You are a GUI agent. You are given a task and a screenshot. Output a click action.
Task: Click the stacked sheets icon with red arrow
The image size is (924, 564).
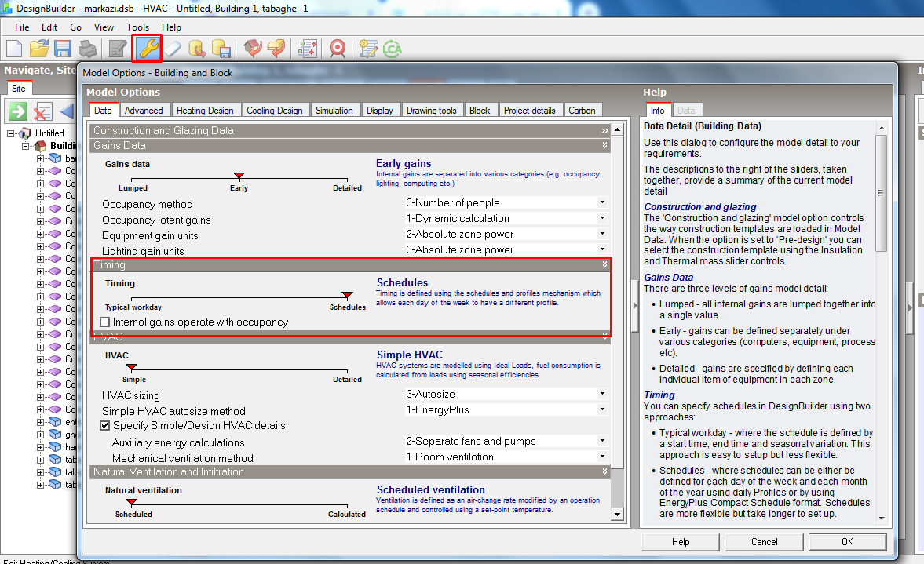[276, 49]
